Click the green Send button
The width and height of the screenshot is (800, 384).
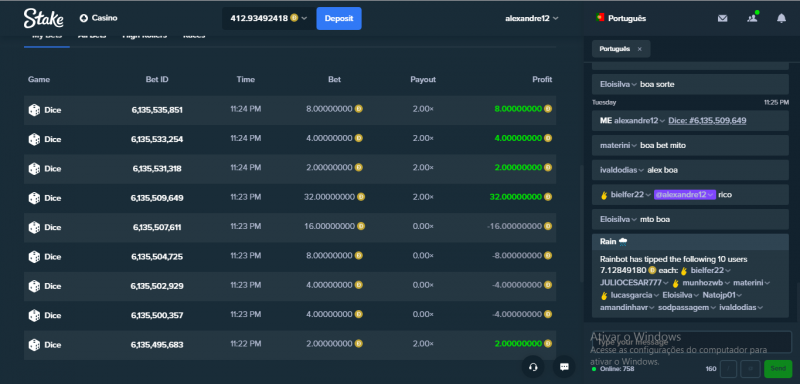point(778,368)
